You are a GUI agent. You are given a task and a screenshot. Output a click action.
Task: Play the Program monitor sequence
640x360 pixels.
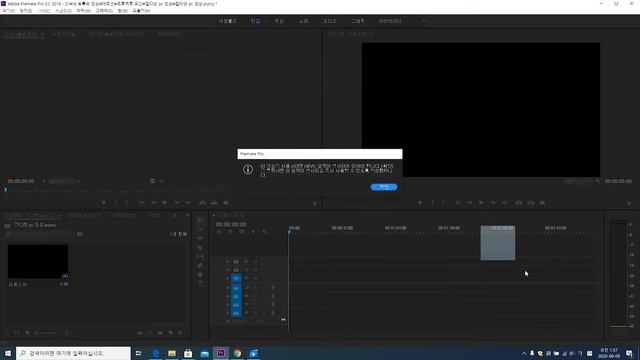481,203
